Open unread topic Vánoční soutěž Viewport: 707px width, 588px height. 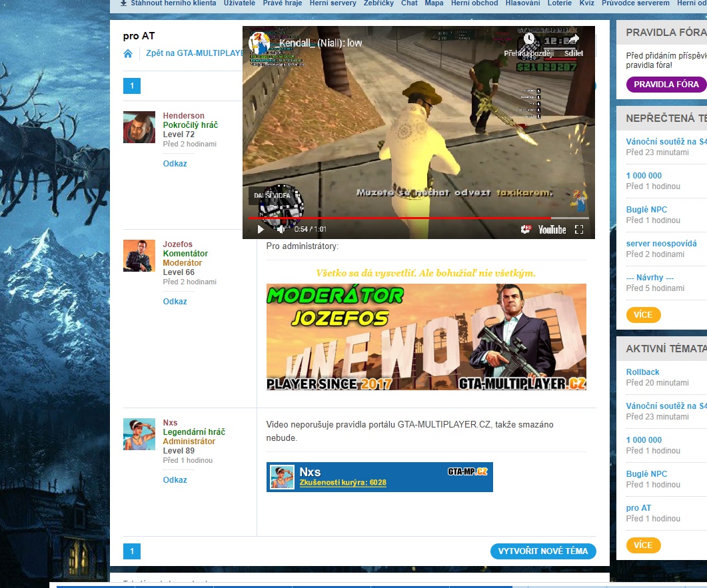(x=666, y=141)
